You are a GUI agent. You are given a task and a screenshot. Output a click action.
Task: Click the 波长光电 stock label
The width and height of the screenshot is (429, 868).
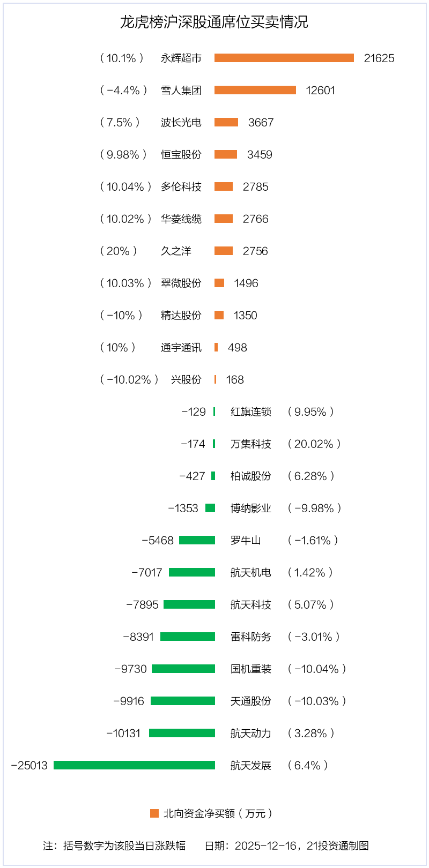[x=181, y=122]
